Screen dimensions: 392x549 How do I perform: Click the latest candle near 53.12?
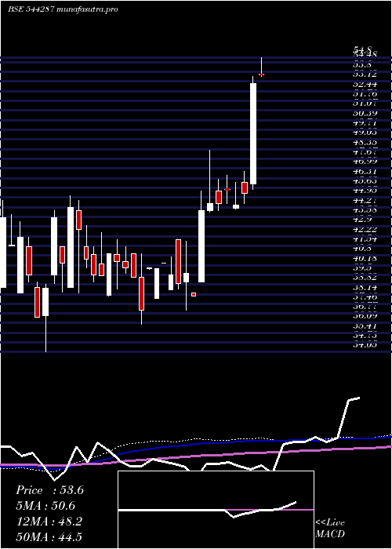261,75
